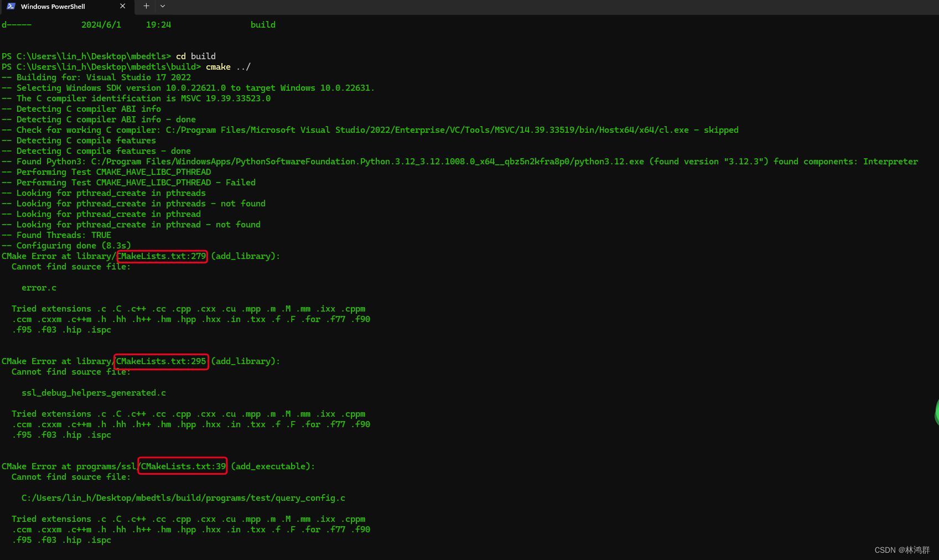939x560 pixels.
Task: Click 'Detecting C compile features - done' line
Action: (96, 151)
